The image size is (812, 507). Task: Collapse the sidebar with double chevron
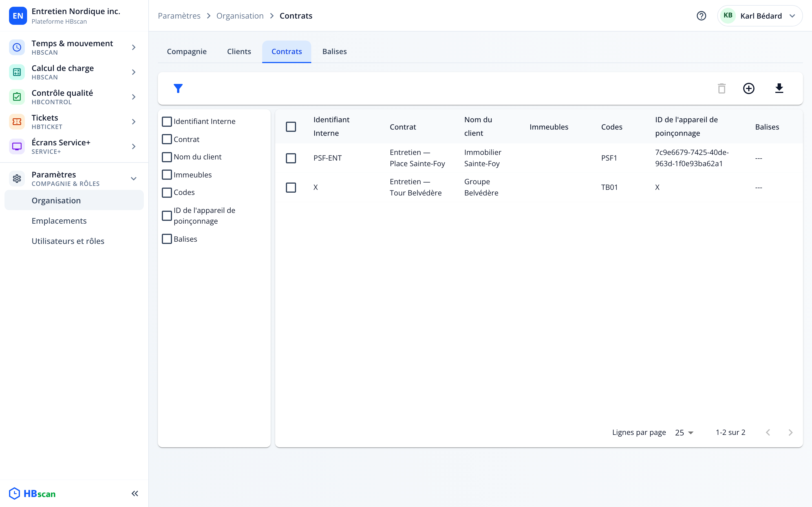(x=135, y=493)
